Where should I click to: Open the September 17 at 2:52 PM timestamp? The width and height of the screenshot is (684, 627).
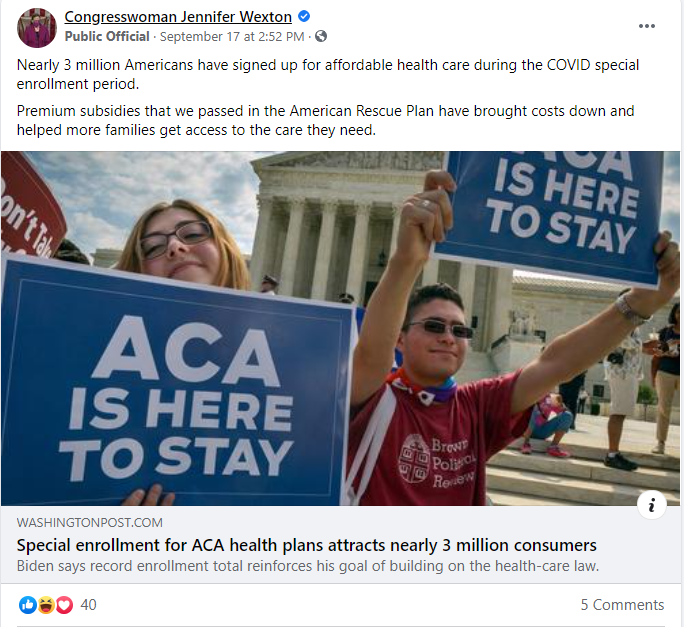point(232,36)
